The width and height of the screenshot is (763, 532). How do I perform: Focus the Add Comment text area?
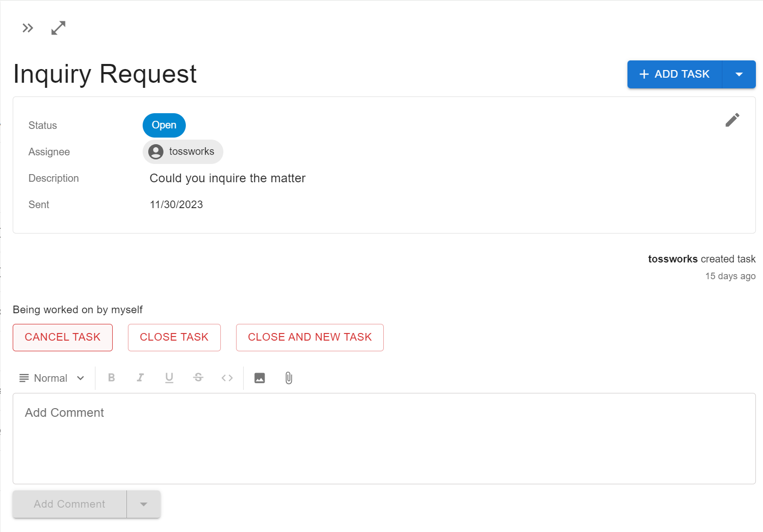point(384,438)
